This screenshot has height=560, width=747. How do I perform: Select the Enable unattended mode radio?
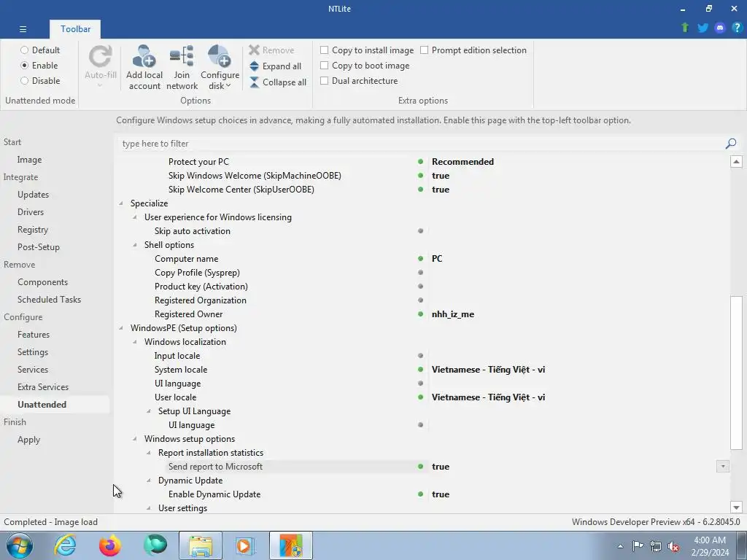(24, 65)
